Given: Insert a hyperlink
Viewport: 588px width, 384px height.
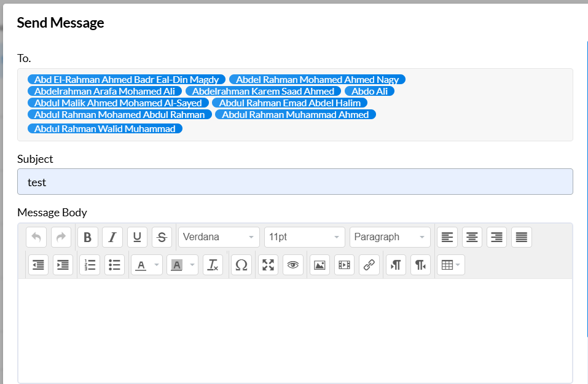Looking at the screenshot, I should tap(369, 265).
